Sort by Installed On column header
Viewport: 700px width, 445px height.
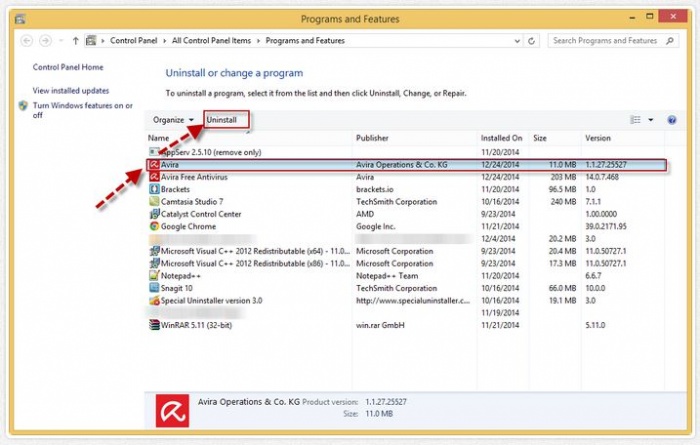tap(501, 138)
